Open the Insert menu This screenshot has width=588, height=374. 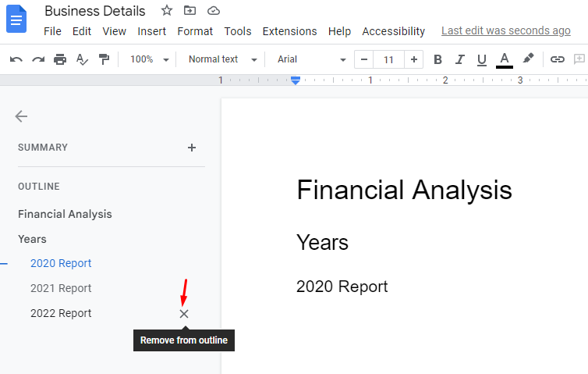151,31
